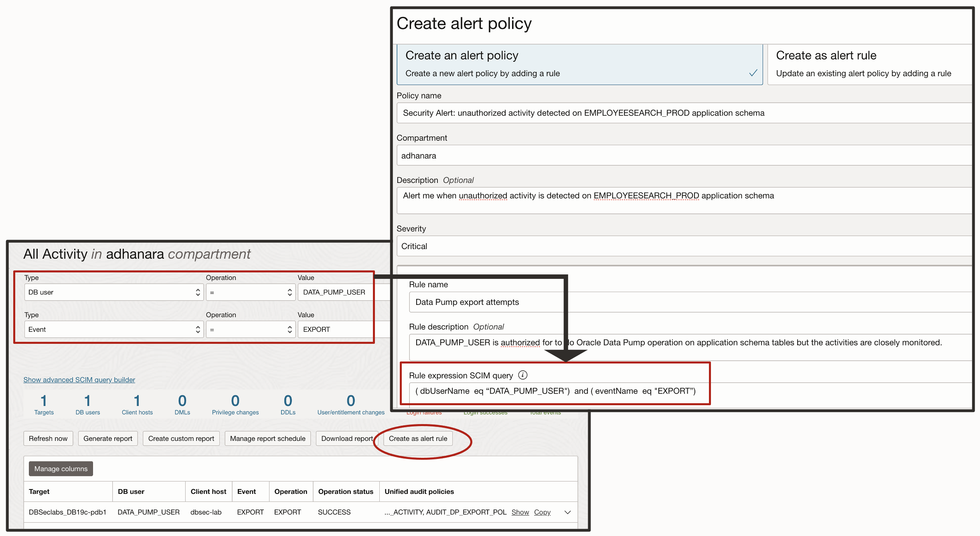Open Show advanced SCIM query builder
Viewport: 980px width, 536px height.
coord(79,380)
